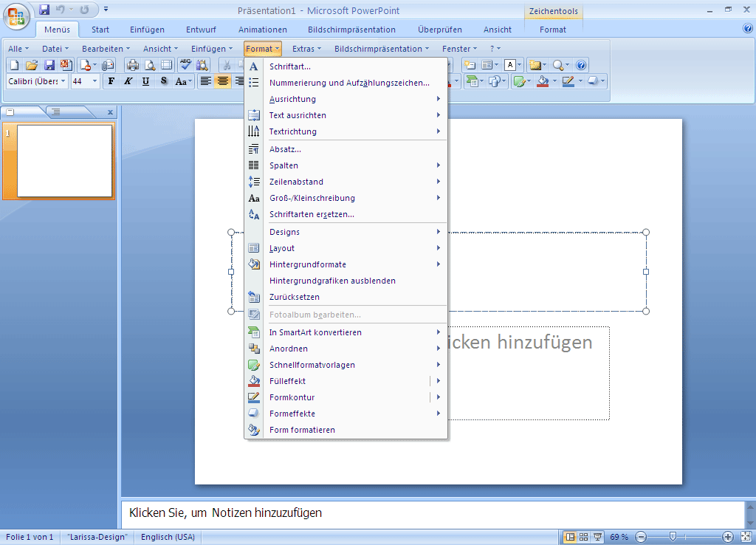Click the quick styles green shape icon

519,81
